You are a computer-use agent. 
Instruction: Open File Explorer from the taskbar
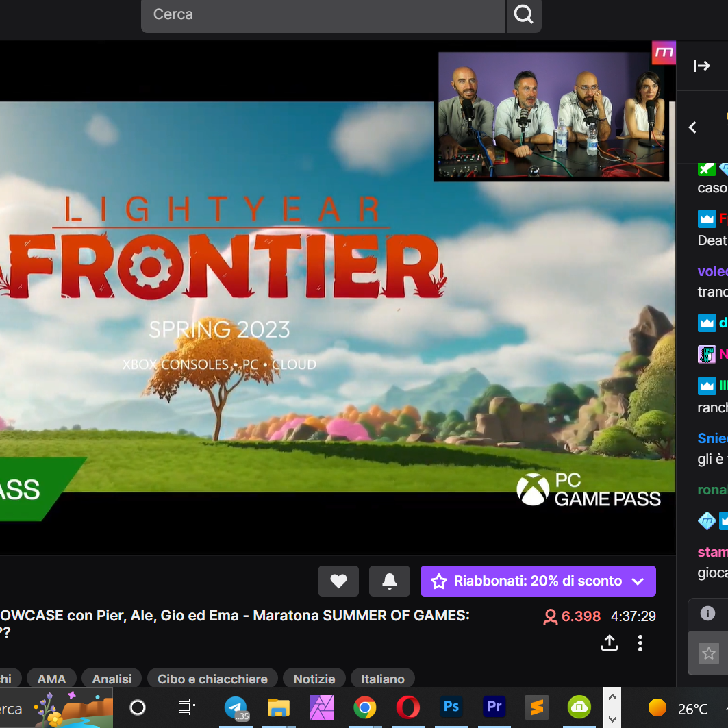[x=279, y=707]
